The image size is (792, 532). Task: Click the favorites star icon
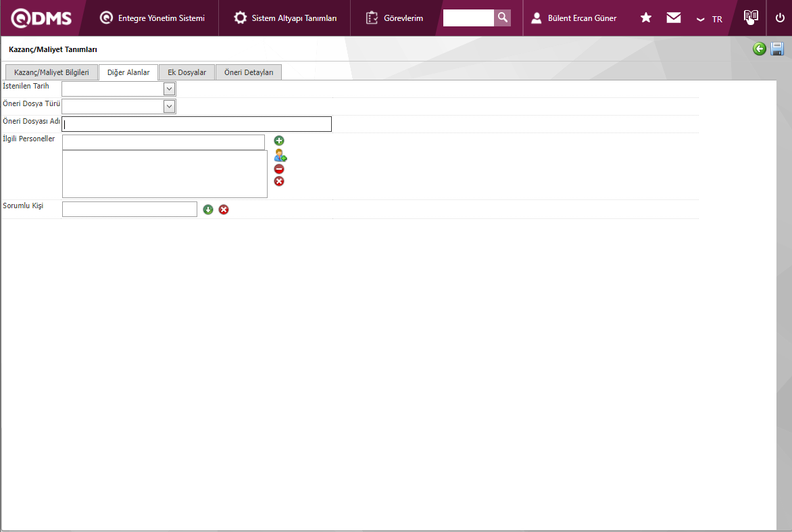[645, 18]
